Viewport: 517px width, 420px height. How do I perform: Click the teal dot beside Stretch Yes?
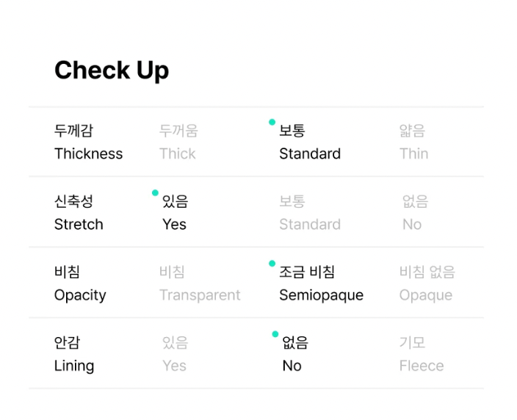pos(155,193)
